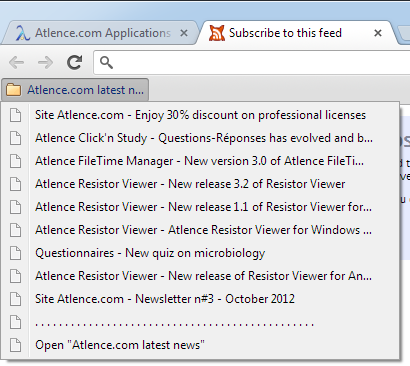Open the New release of Resistor Viewer for An... entry
This screenshot has width=410, height=366.
click(x=200, y=276)
